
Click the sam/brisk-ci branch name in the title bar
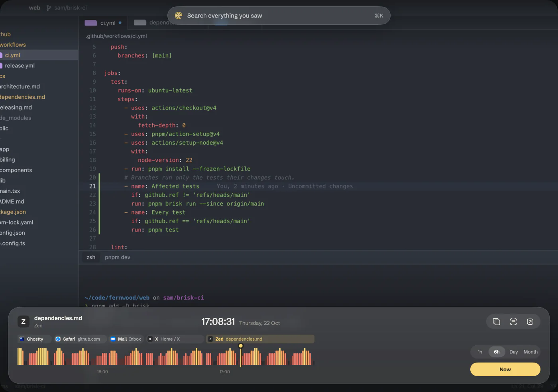pos(71,8)
